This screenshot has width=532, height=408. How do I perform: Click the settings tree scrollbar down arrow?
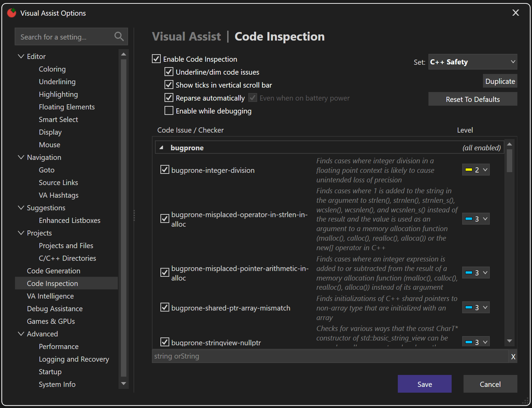pyautogui.click(x=124, y=384)
